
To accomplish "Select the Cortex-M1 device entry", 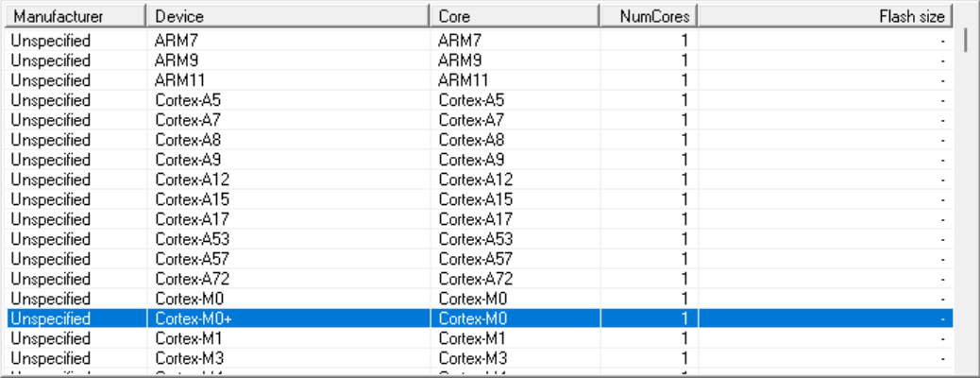I will click(189, 339).
